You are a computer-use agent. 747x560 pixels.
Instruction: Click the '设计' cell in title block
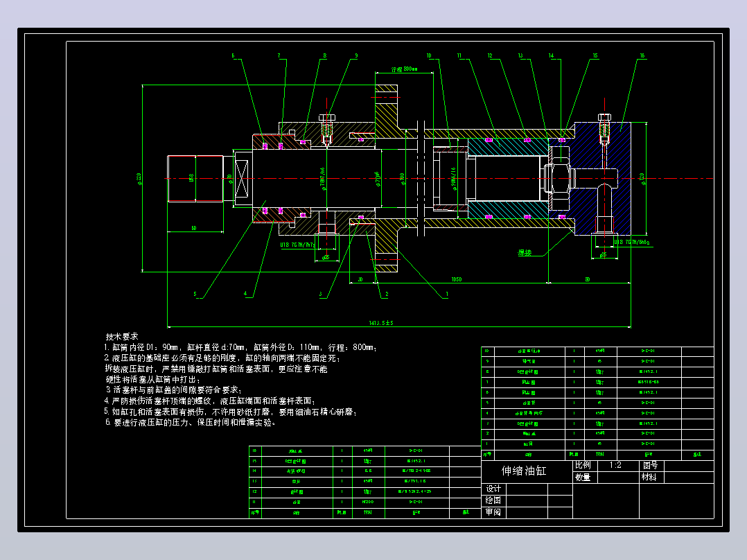tap(493, 489)
